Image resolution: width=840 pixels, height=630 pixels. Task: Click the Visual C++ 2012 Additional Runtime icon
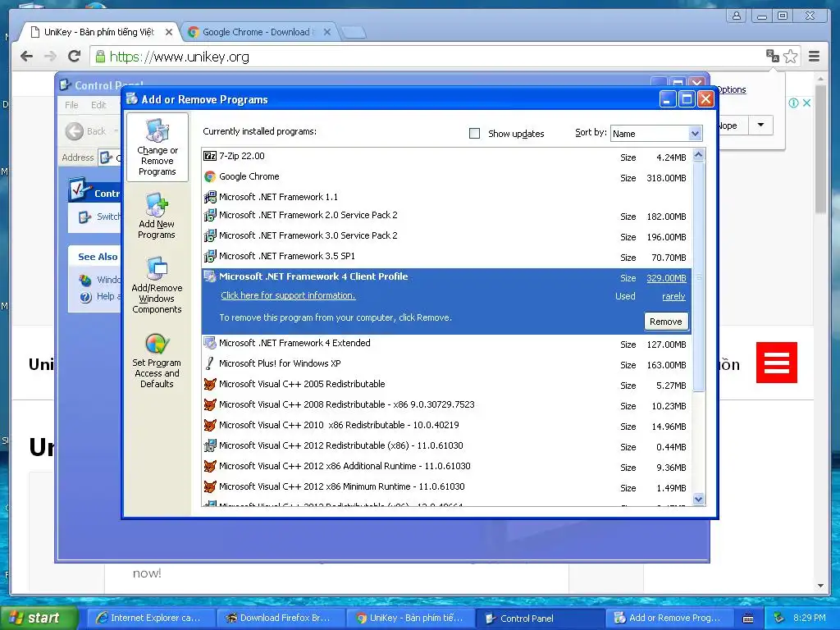[x=210, y=466]
